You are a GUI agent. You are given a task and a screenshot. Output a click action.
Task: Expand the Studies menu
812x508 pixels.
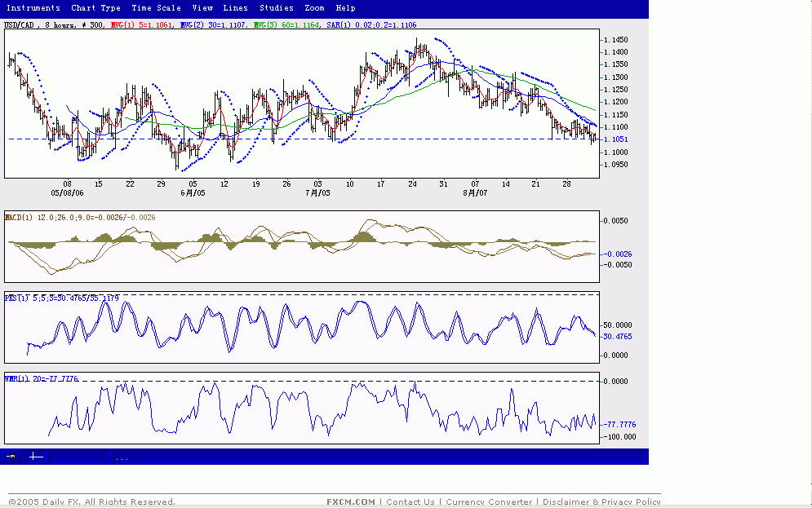(x=276, y=8)
